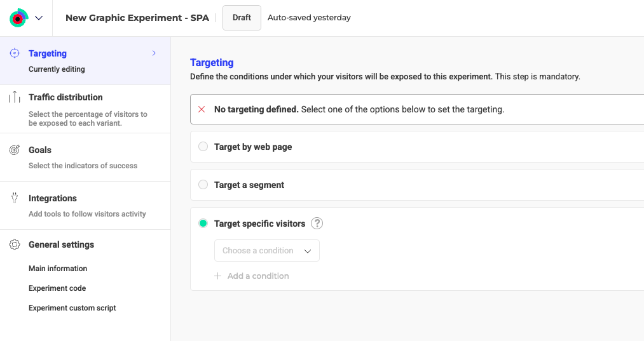This screenshot has width=644, height=341.
Task: Click the Draft status button
Action: pos(242,18)
